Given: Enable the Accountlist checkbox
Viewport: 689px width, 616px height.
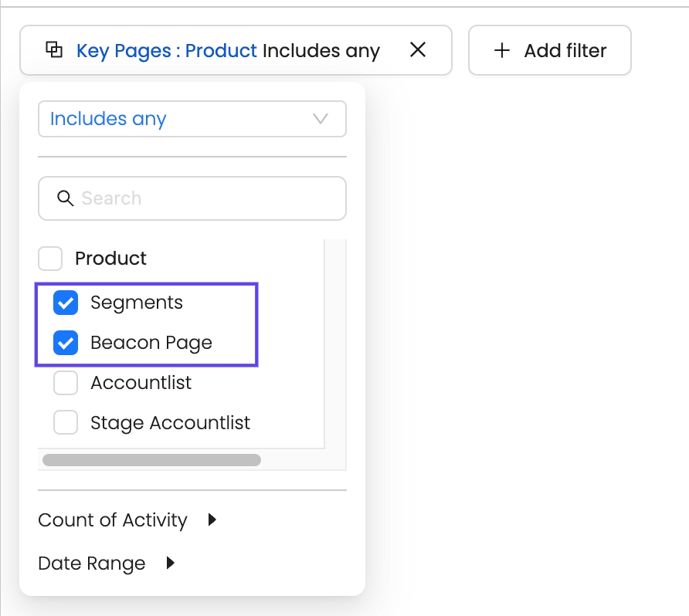Looking at the screenshot, I should click(x=66, y=383).
